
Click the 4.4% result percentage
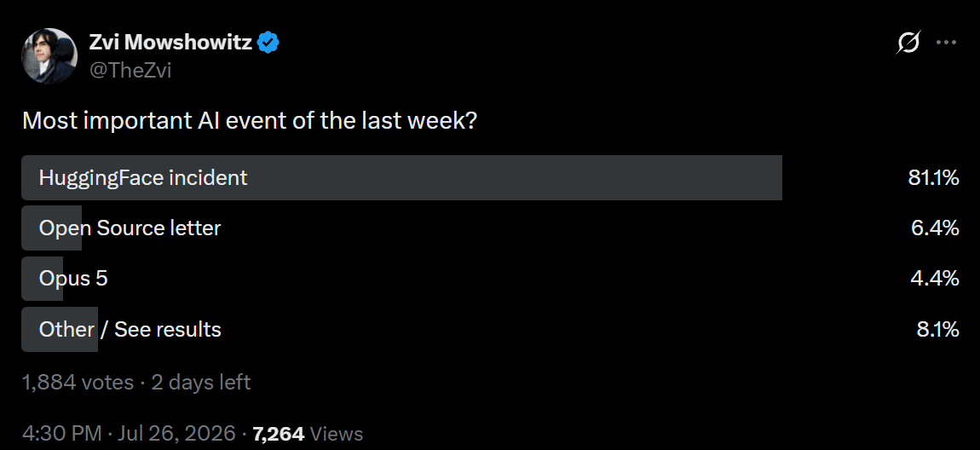(935, 279)
